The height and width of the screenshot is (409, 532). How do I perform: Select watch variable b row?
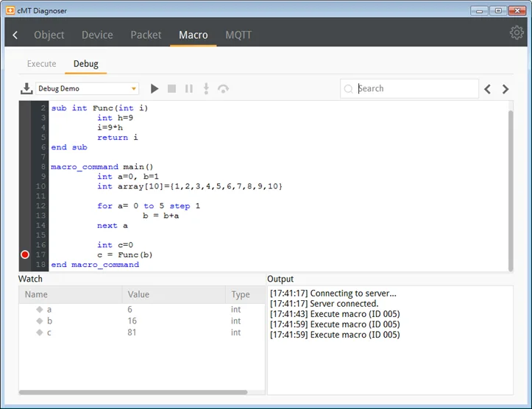coord(142,321)
